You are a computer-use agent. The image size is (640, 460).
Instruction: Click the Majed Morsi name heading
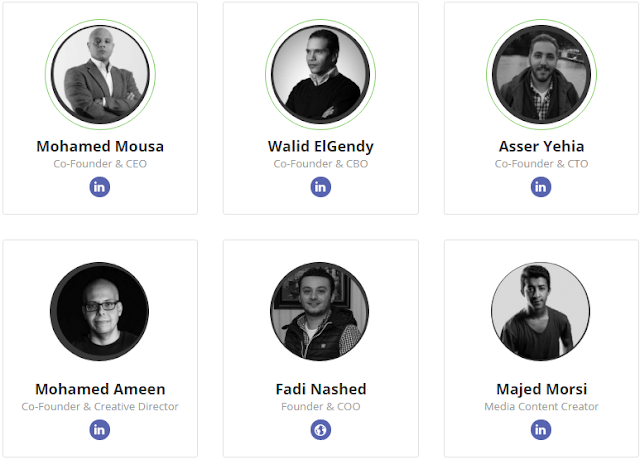coord(541,389)
